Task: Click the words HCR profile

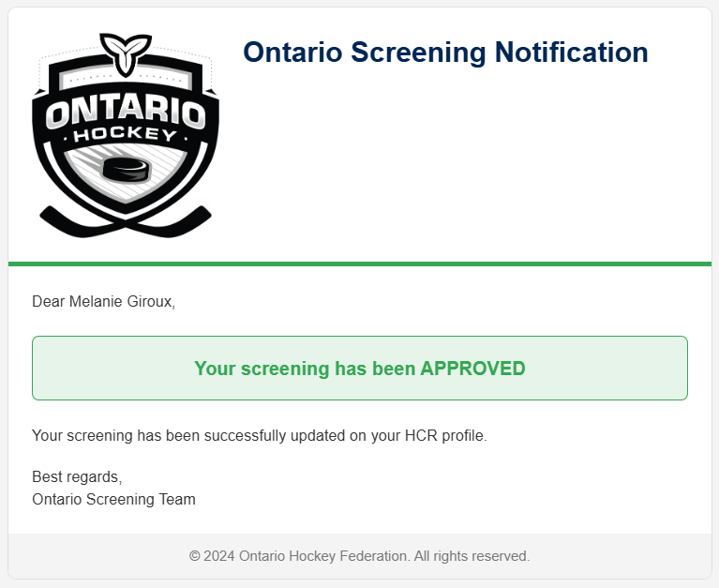Action: (445, 435)
